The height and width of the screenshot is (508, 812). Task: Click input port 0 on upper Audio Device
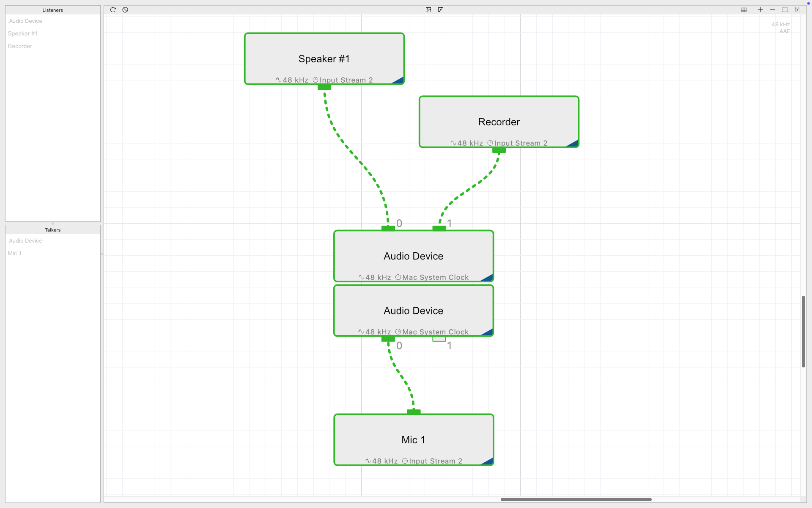388,228
